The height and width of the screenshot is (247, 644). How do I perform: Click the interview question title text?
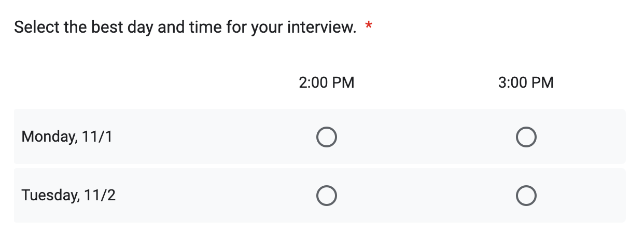tap(185, 27)
